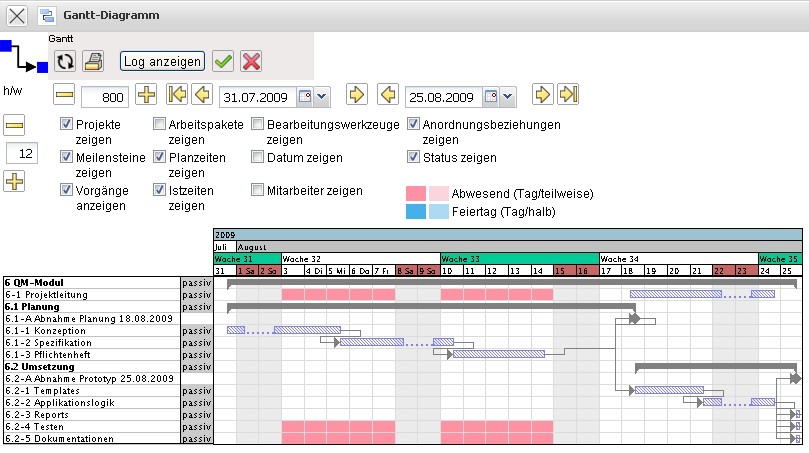
Task: Jump to first date with start arrow
Action: pos(177,95)
